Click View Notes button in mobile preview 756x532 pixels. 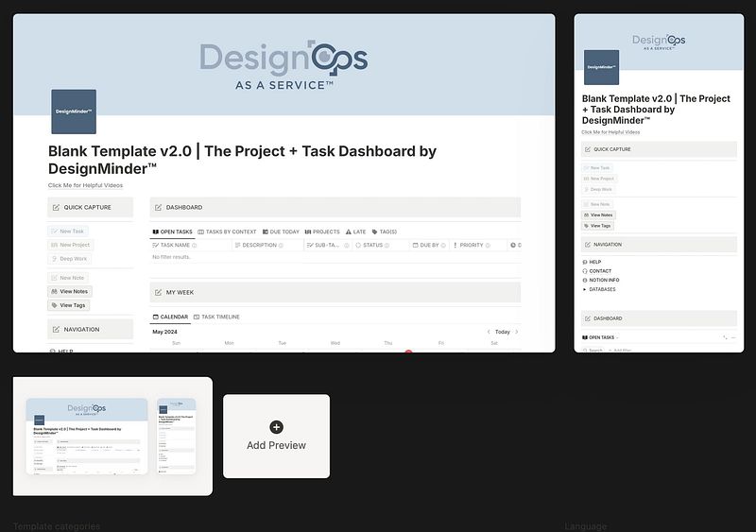click(598, 215)
